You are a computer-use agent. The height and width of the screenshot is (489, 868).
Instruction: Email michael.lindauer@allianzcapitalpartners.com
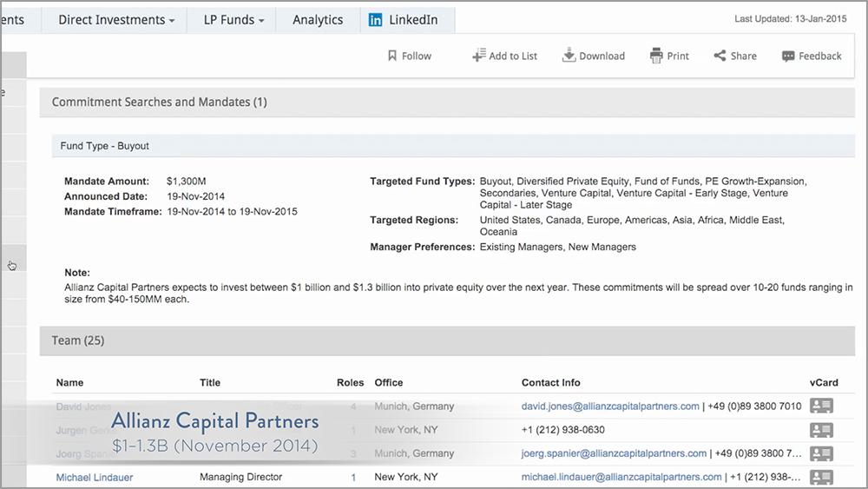621,477
